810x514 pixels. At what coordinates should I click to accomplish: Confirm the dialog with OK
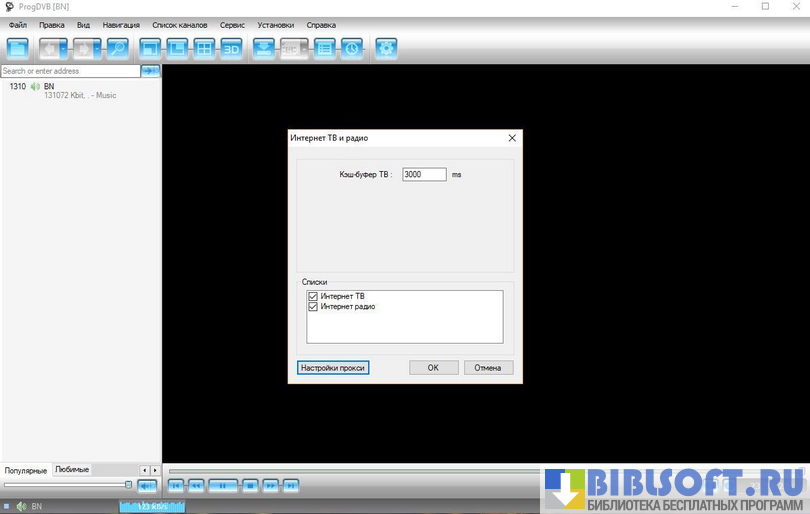tap(433, 368)
